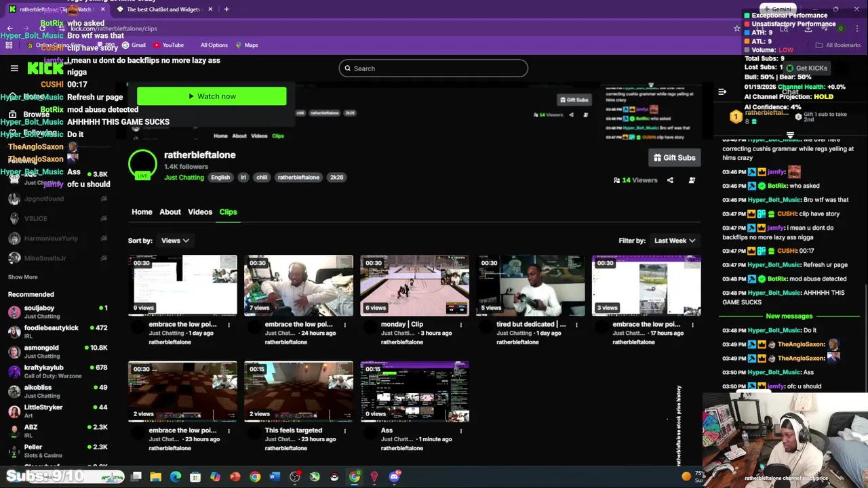This screenshot has height=488, width=868.
Task: Click the channel live avatar
Action: tap(142, 164)
